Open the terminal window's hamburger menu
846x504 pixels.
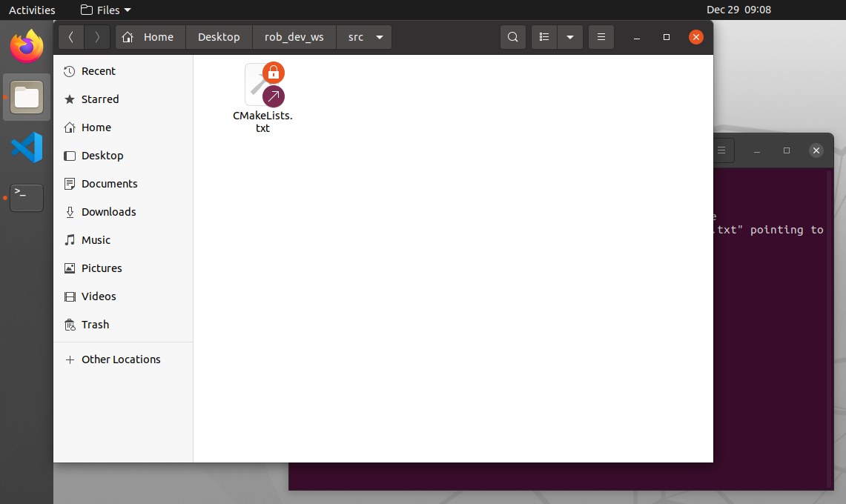pos(722,150)
